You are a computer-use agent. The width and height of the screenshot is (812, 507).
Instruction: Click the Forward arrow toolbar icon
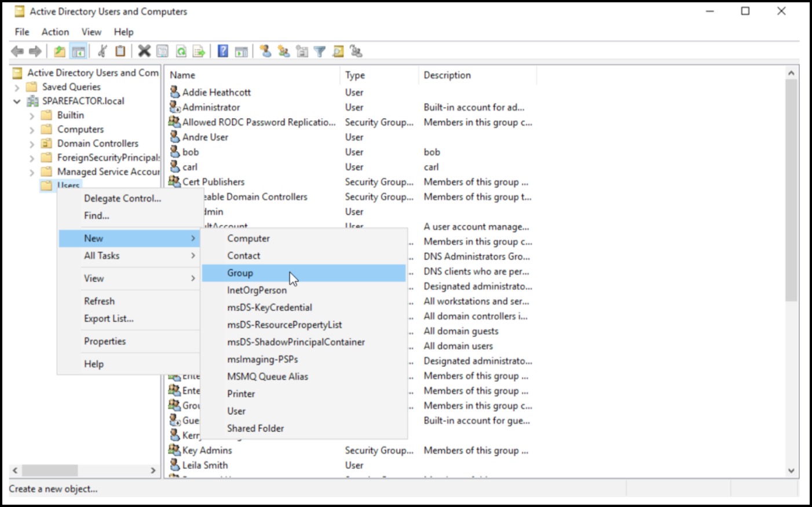[35, 52]
